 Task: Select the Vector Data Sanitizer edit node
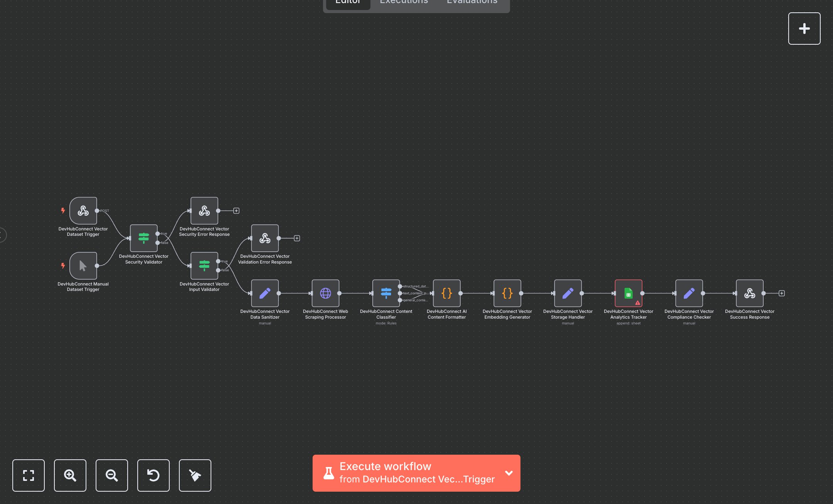[x=265, y=293]
